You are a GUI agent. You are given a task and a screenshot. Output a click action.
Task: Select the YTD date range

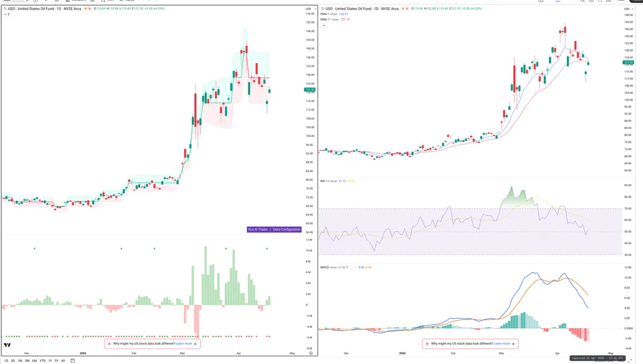tap(42, 361)
